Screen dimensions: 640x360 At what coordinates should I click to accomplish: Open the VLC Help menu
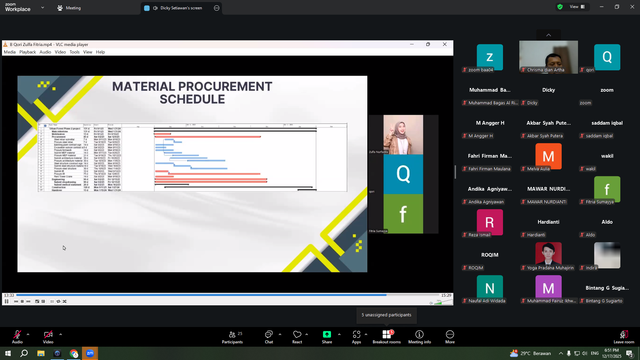click(x=100, y=52)
